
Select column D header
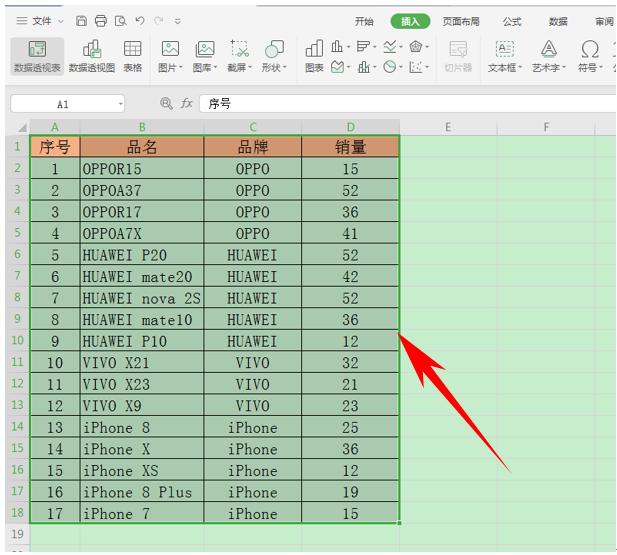click(351, 127)
